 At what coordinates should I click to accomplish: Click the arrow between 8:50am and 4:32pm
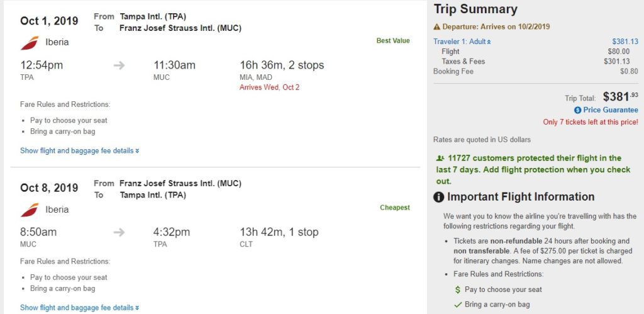click(119, 232)
